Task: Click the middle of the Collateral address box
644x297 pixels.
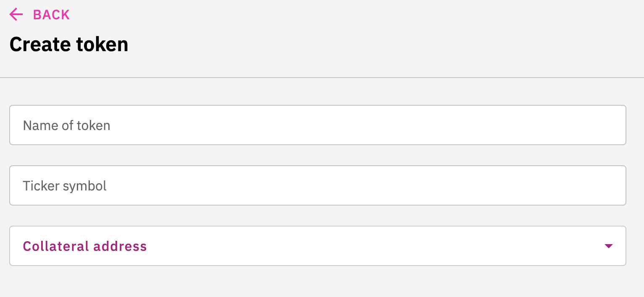Action: pos(317,246)
